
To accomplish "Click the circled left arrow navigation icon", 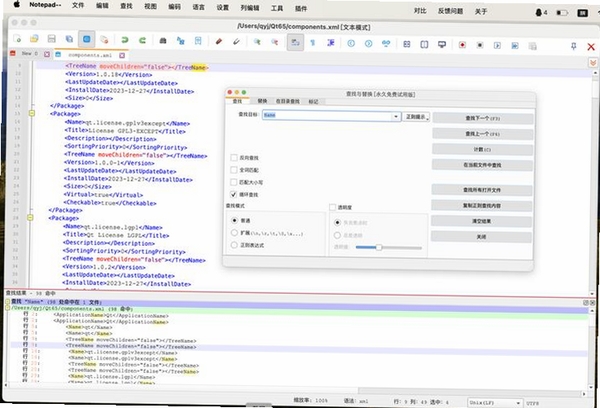I will (x=351, y=44).
